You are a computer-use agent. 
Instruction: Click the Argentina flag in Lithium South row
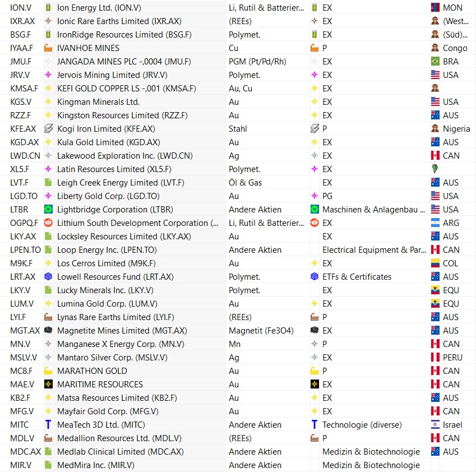(x=435, y=223)
